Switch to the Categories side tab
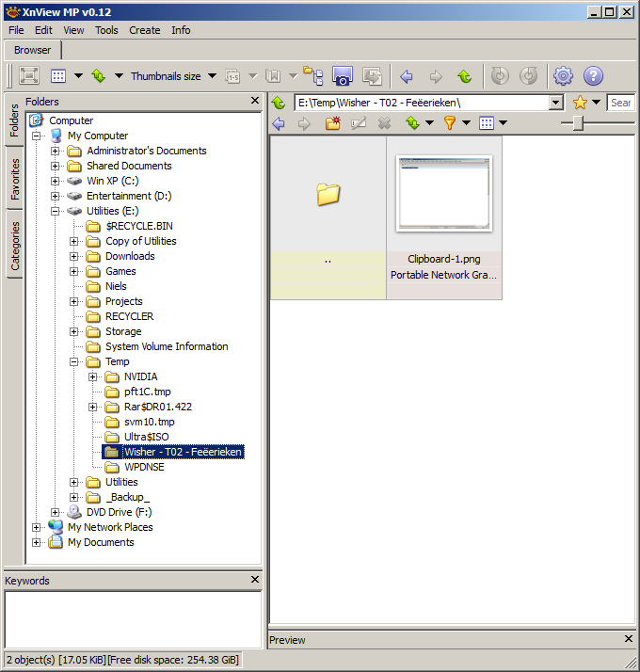The image size is (640, 672). pos(15,246)
